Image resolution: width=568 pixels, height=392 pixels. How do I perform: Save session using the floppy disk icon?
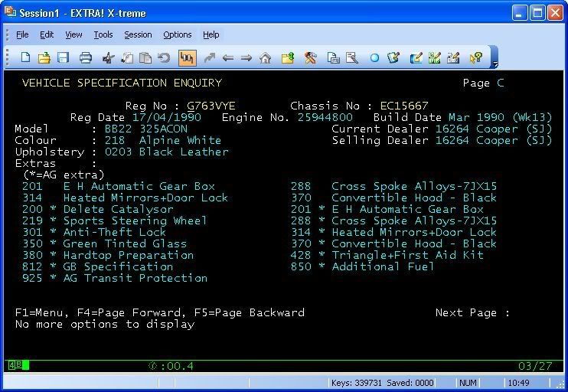coord(64,57)
